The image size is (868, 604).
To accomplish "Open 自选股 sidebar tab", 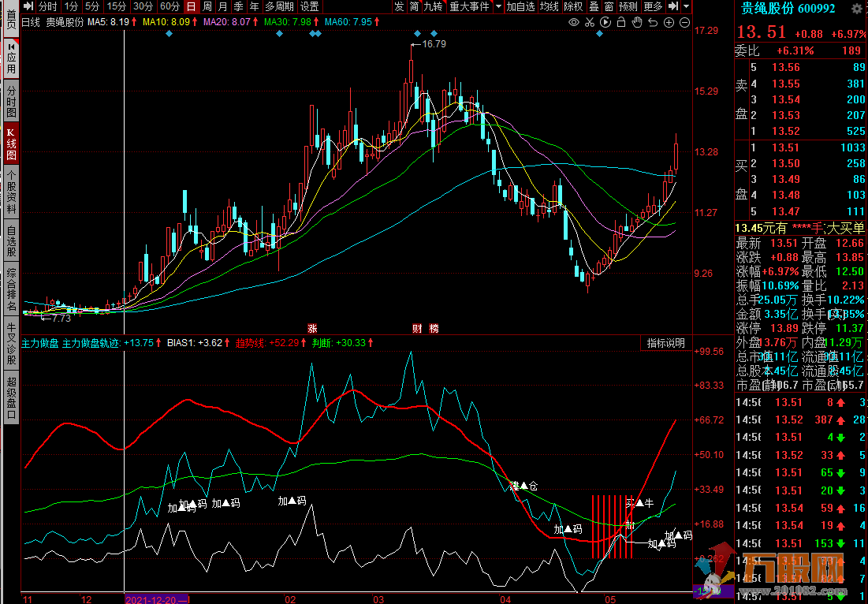I will pyautogui.click(x=11, y=240).
